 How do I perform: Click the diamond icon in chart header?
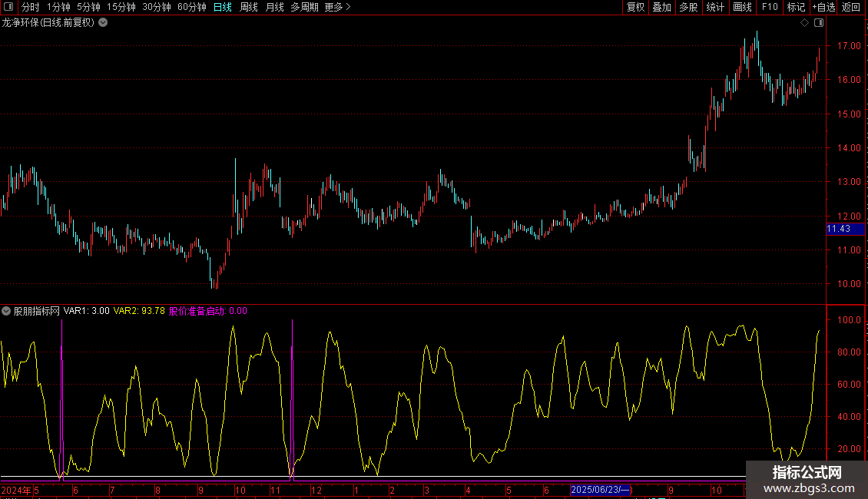(804, 23)
